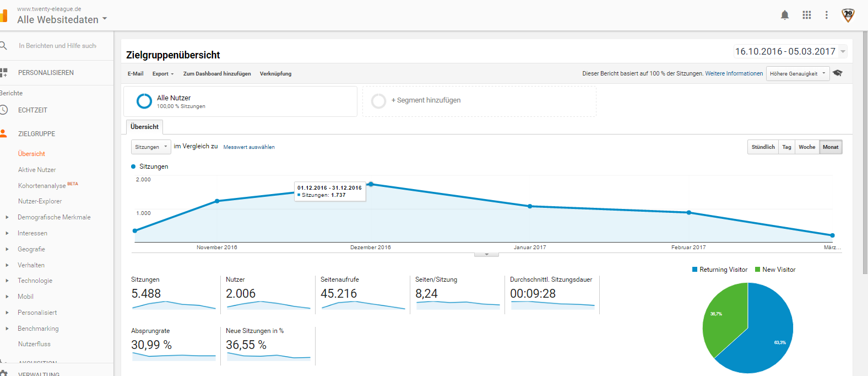Select the Übersicht tab above chart
Image resolution: width=868 pixels, height=376 pixels.
tap(144, 127)
